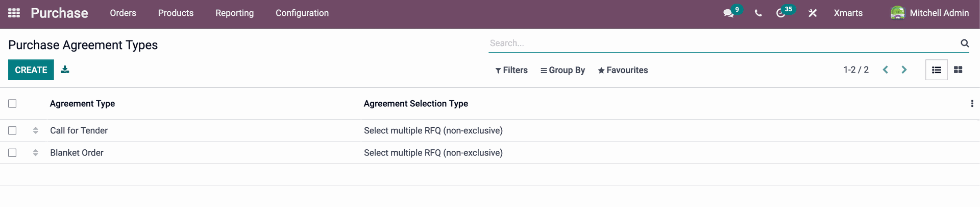Click the search magnifier icon

(x=965, y=43)
